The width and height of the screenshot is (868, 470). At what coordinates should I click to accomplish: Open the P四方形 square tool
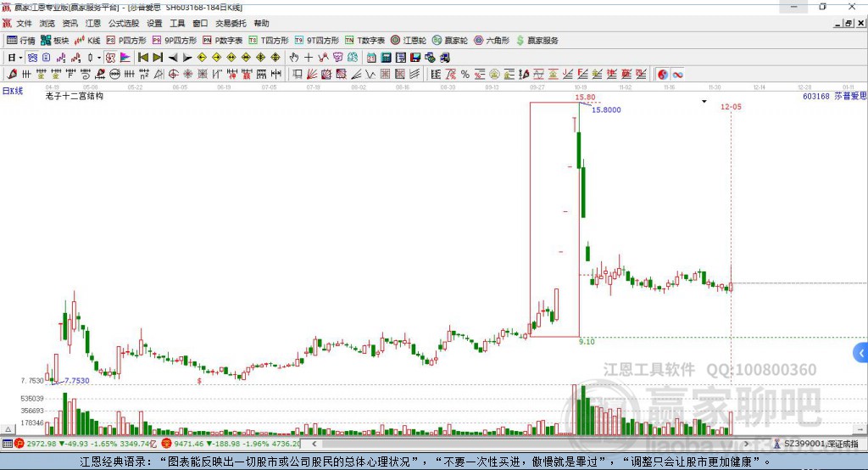click(126, 41)
